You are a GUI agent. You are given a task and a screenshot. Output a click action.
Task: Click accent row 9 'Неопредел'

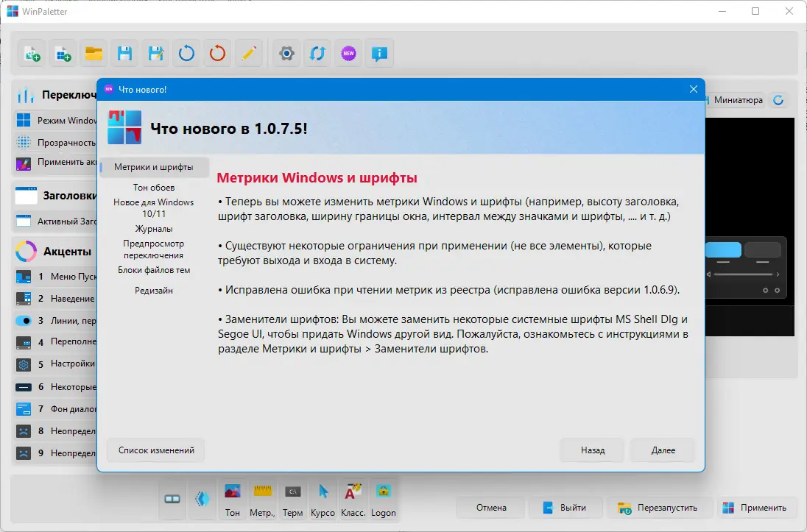click(55, 453)
